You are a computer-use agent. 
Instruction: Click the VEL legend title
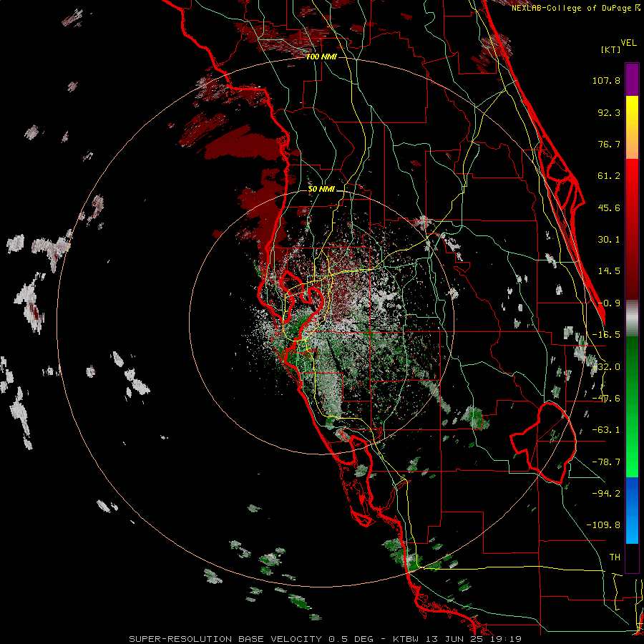pyautogui.click(x=628, y=43)
